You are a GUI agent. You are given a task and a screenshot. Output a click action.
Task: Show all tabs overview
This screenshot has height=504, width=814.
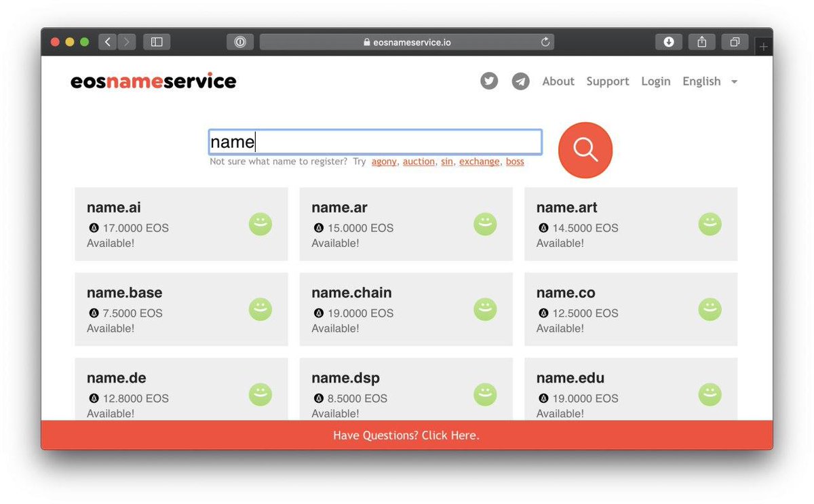point(735,42)
